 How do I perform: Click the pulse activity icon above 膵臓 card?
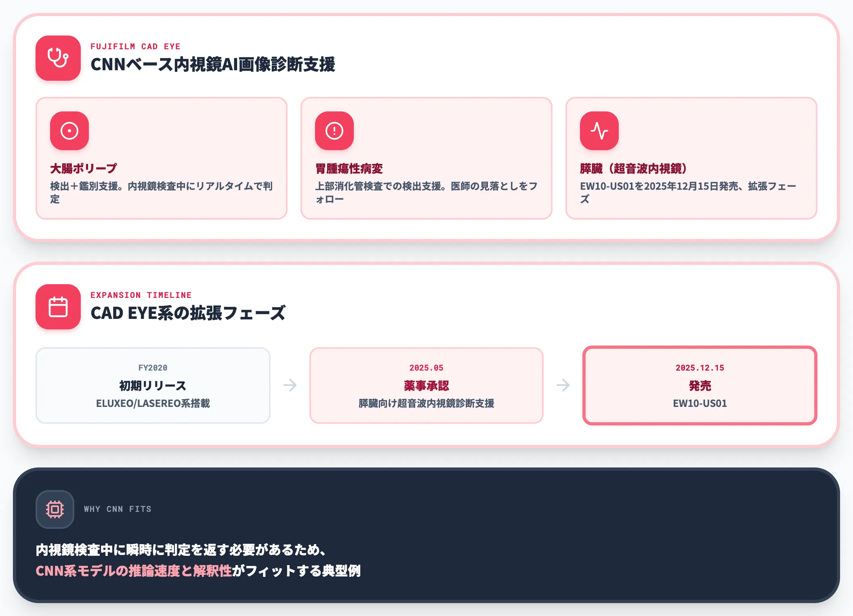click(x=599, y=131)
